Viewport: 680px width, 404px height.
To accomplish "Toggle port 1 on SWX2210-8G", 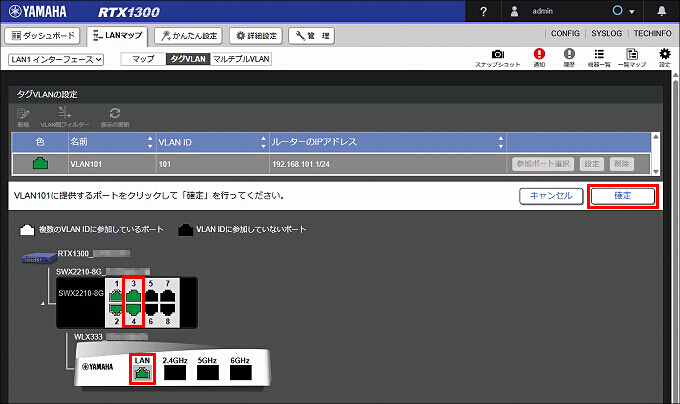I will click(x=116, y=296).
